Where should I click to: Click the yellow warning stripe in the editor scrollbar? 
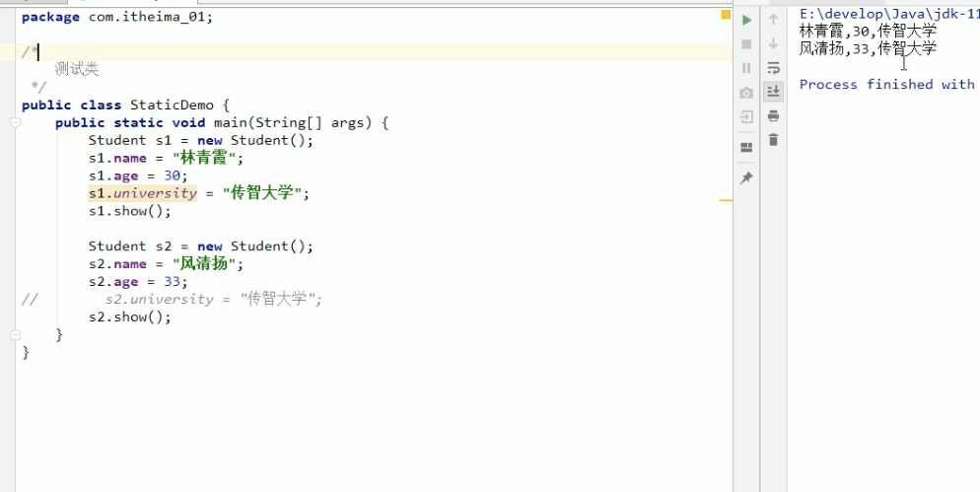pyautogui.click(x=726, y=201)
